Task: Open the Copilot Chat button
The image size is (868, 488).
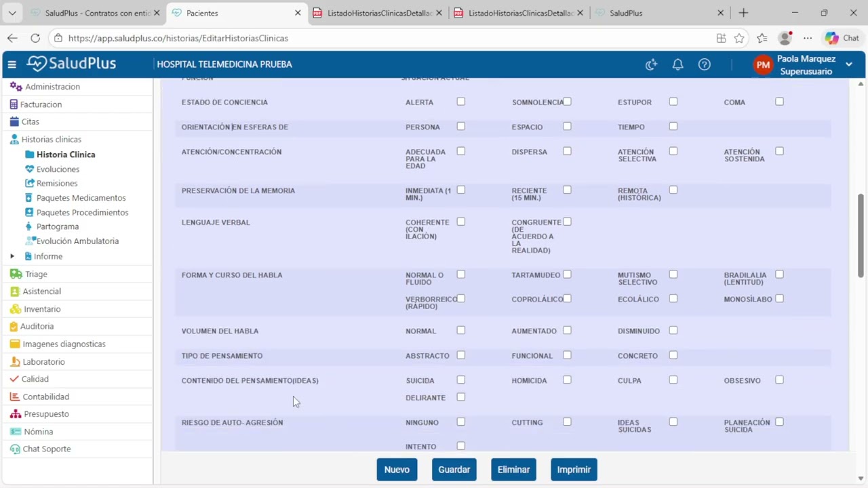Action: click(842, 39)
